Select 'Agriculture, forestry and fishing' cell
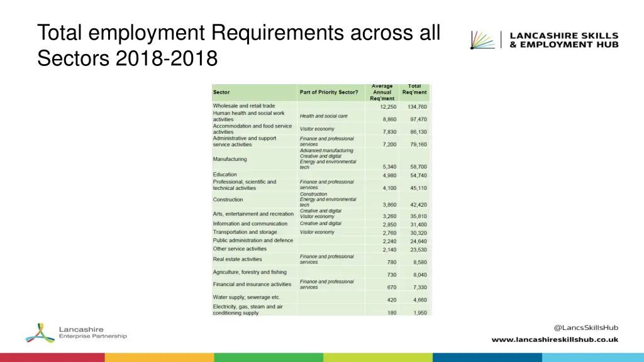This screenshot has width=644, height=362. (250, 272)
